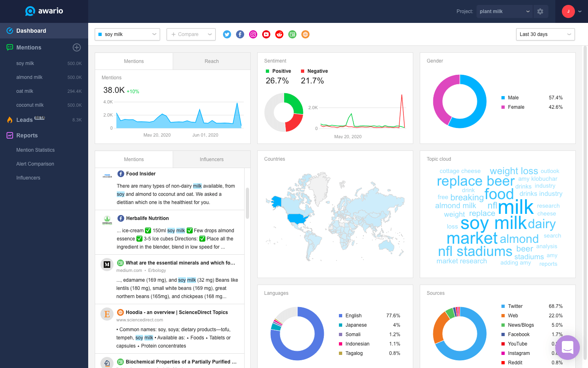This screenshot has height=368, width=588.
Task: Open Influencers report in sidebar
Action: click(28, 178)
